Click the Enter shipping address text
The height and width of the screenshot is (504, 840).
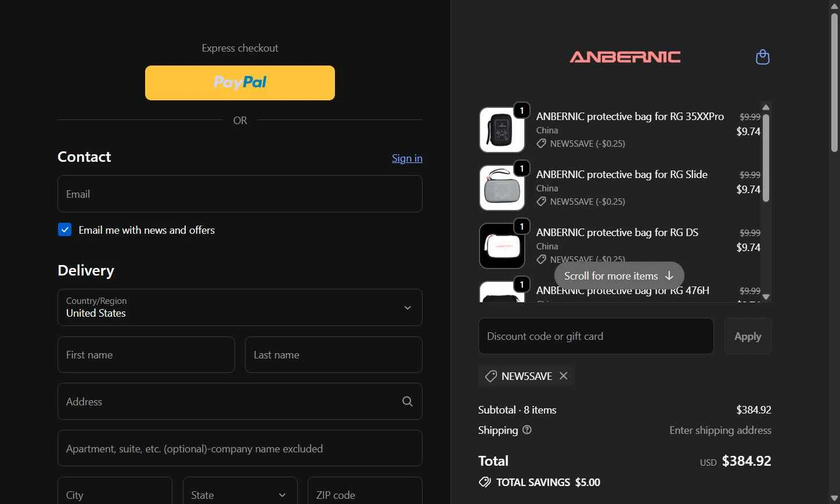tap(720, 430)
